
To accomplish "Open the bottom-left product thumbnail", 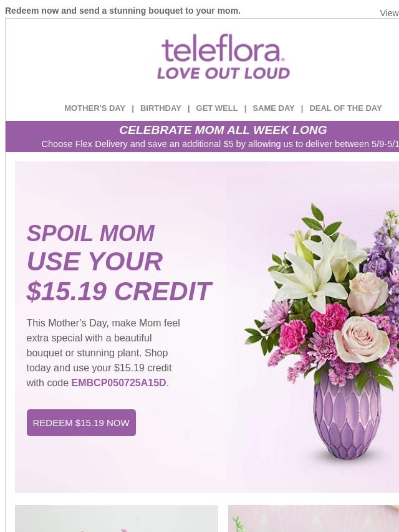I will tap(117, 518).
